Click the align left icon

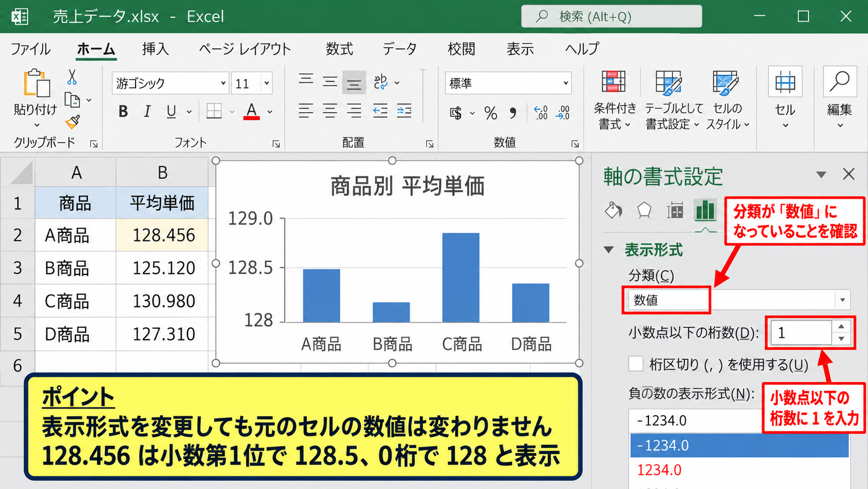306,111
